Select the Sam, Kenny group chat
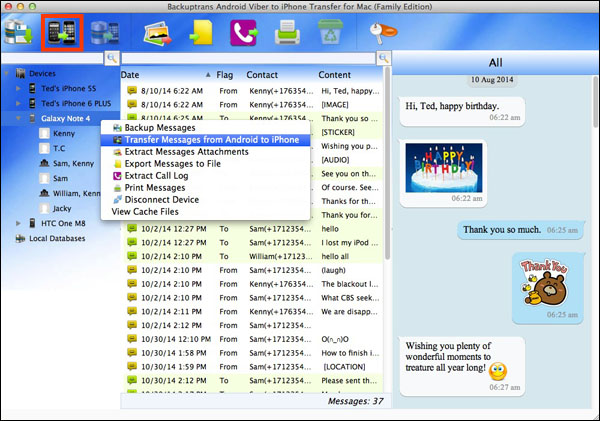Viewport: 600px width, 421px height. 73,163
